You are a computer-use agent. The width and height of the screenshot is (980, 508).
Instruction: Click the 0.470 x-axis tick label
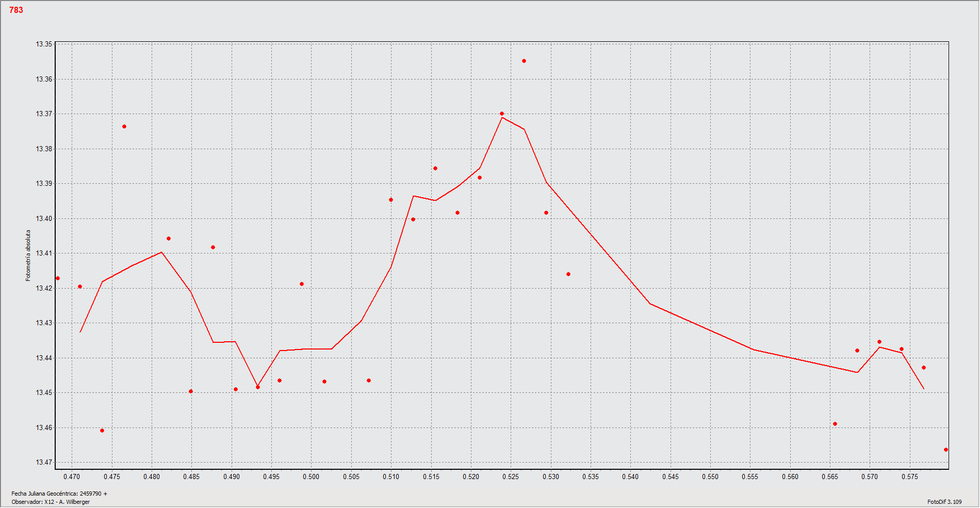pos(72,477)
